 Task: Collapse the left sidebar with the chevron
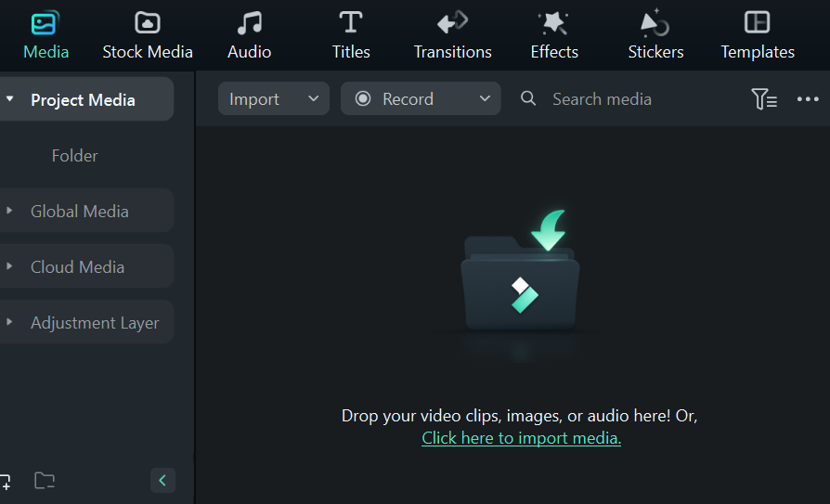pyautogui.click(x=162, y=480)
